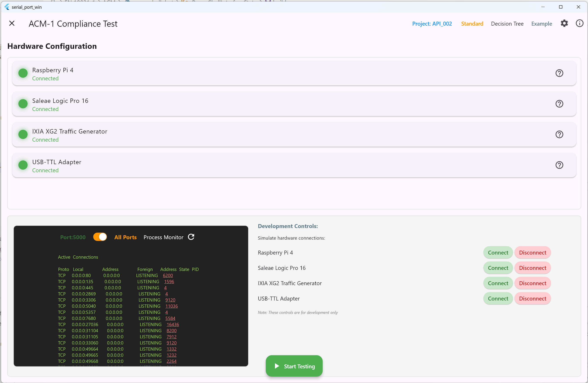Disconnect simulated Saleae Logic Pro 16

tap(532, 268)
